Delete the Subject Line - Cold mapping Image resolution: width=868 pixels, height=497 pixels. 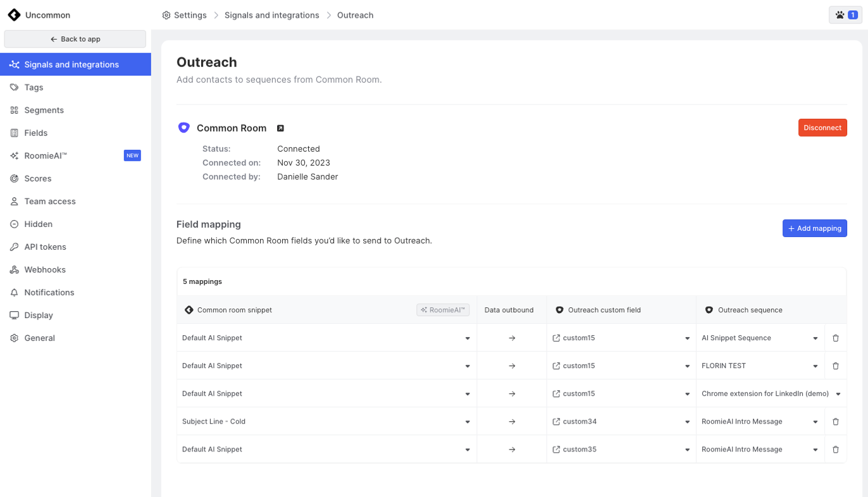tap(835, 422)
